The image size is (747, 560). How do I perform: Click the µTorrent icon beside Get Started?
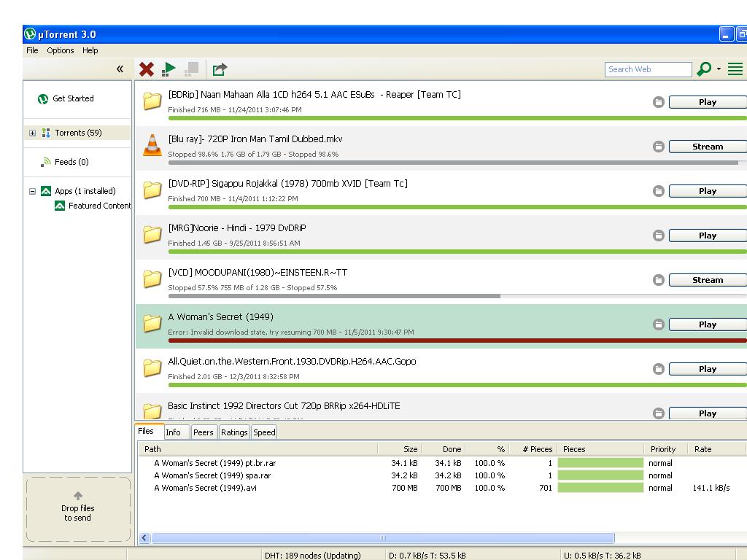(x=43, y=98)
